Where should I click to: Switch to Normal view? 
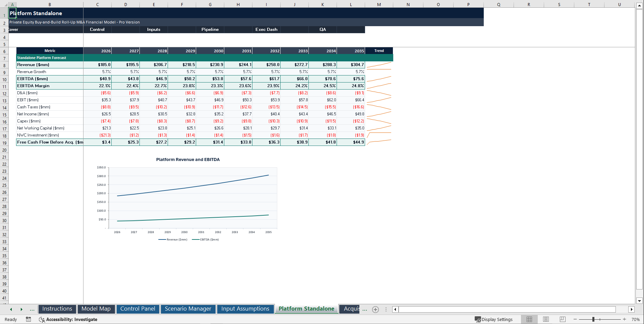coord(529,319)
